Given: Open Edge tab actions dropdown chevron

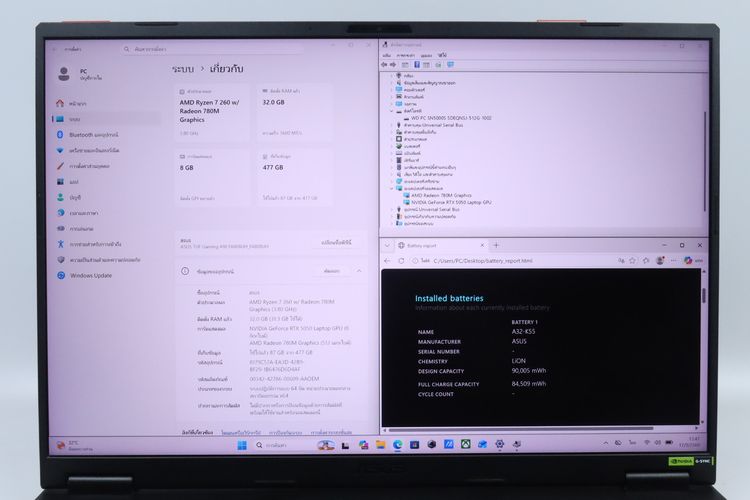Looking at the screenshot, I should pyautogui.click(x=387, y=245).
